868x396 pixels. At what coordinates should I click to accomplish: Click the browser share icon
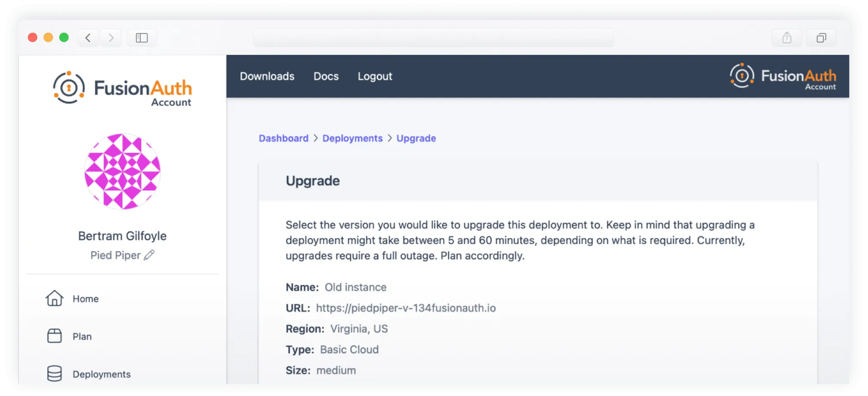click(787, 38)
